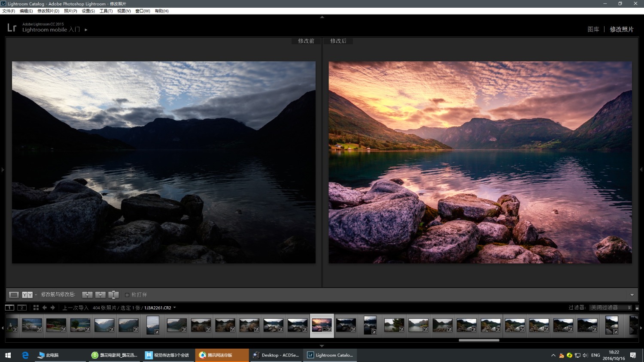Open the 照片(P) menu
Viewport: 644px width, 362px height.
pyautogui.click(x=70, y=11)
